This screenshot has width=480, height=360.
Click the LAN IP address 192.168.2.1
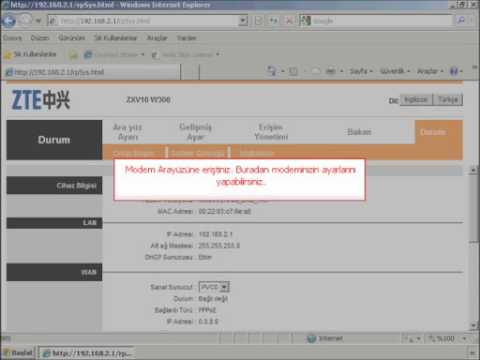click(215, 234)
